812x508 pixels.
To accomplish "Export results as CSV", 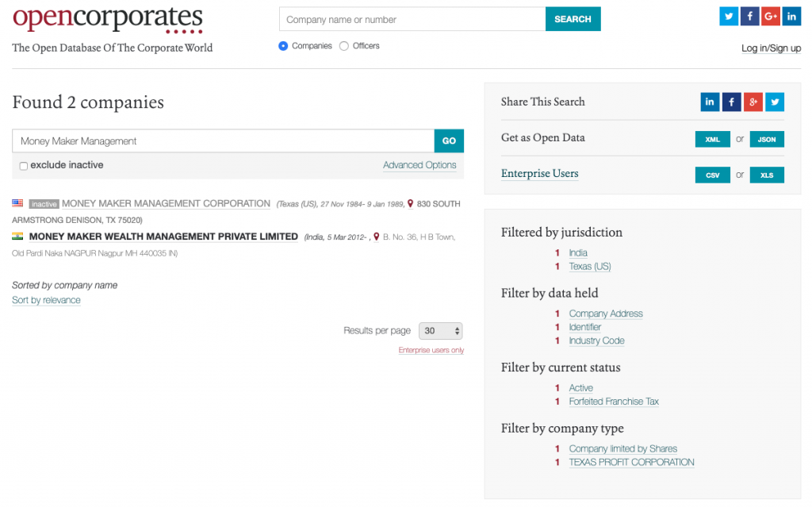I will (713, 175).
